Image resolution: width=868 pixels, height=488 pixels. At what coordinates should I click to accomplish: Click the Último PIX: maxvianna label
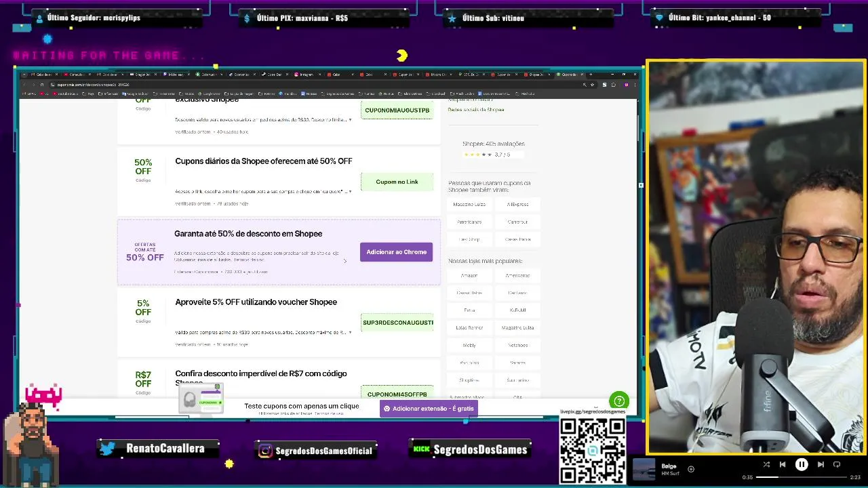click(x=302, y=18)
